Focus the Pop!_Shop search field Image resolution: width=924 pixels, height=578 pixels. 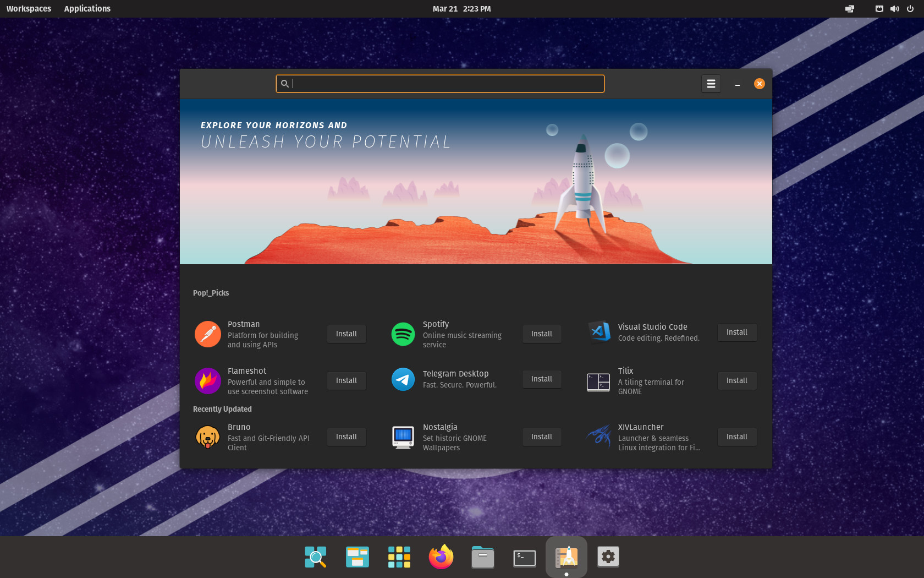point(440,84)
